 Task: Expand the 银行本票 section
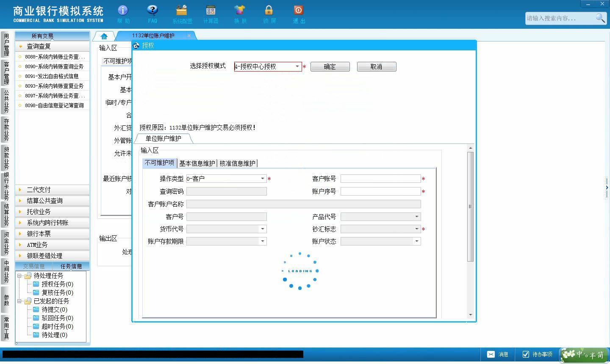tap(53, 234)
